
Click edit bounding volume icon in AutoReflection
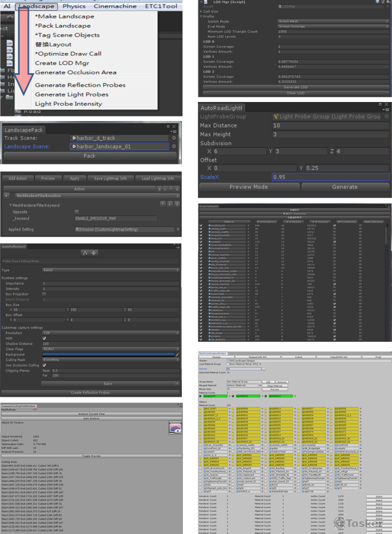pyautogui.click(x=85, y=253)
